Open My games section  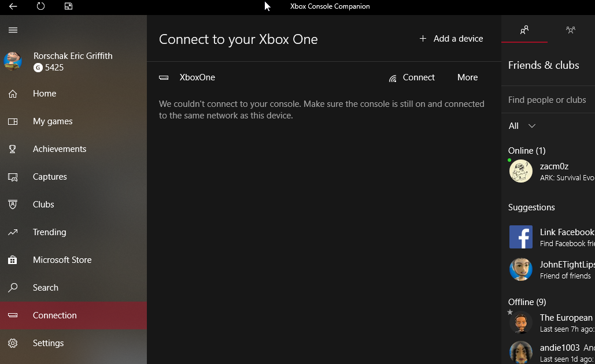point(53,121)
